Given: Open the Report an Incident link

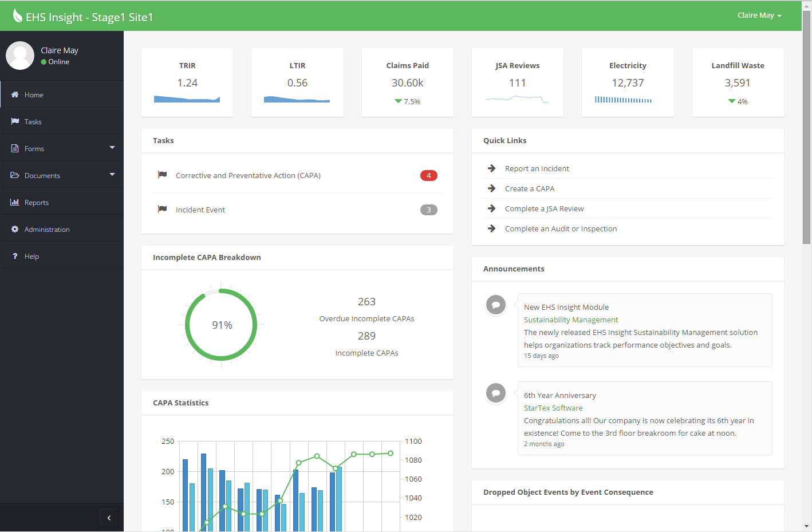Looking at the screenshot, I should (537, 168).
